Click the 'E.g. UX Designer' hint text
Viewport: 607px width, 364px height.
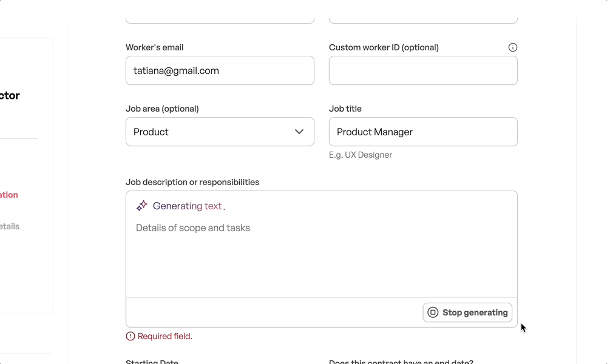pos(361,155)
